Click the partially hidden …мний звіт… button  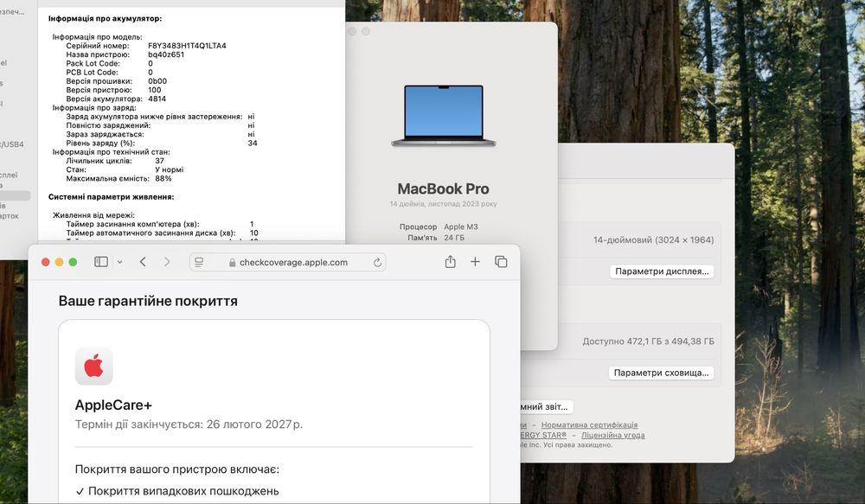tap(546, 407)
